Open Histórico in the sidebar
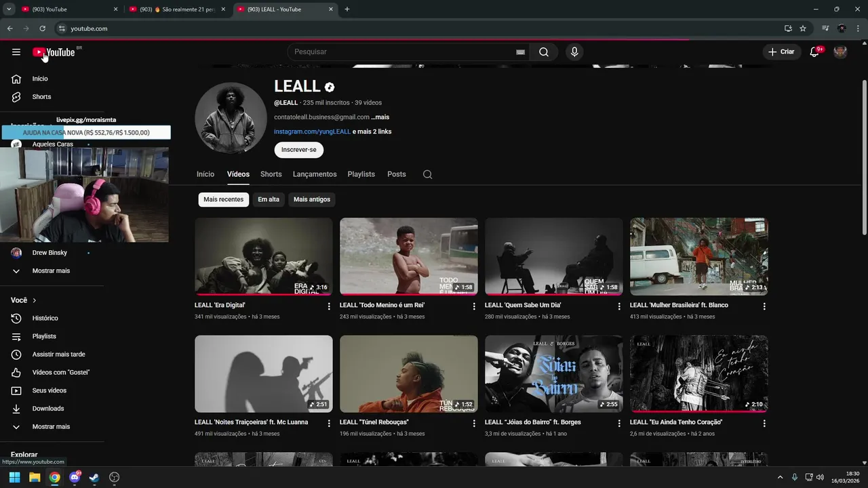868x488 pixels. (45, 318)
